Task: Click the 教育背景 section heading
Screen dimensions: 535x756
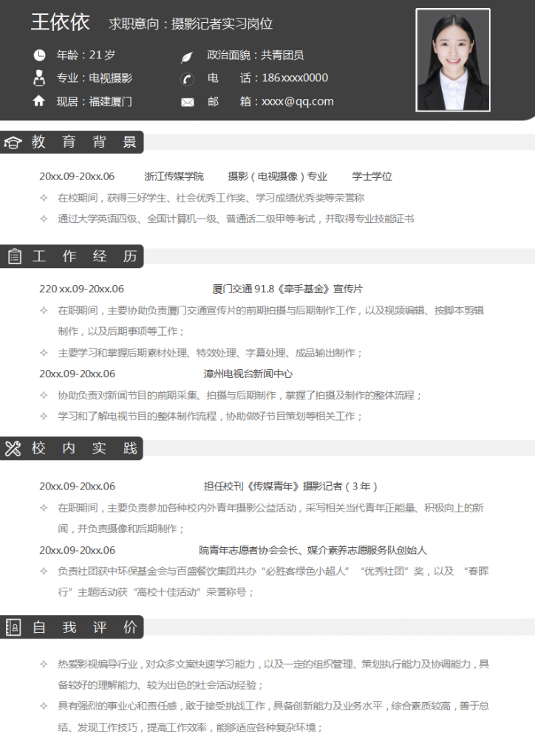Action: pos(84,142)
